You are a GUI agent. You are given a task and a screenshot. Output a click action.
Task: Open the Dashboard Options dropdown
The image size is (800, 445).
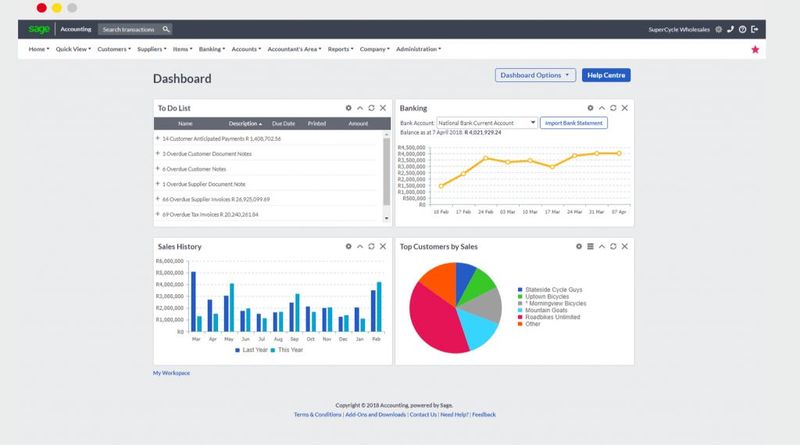(x=536, y=75)
